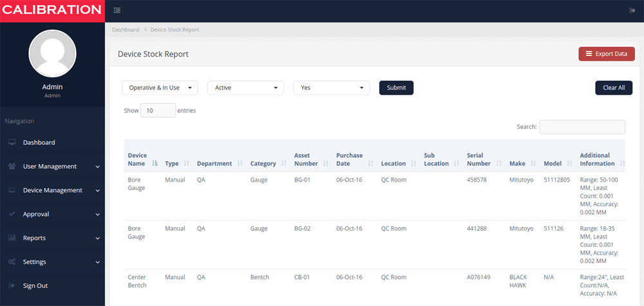
Task: Click the Export Data button
Action: click(607, 54)
